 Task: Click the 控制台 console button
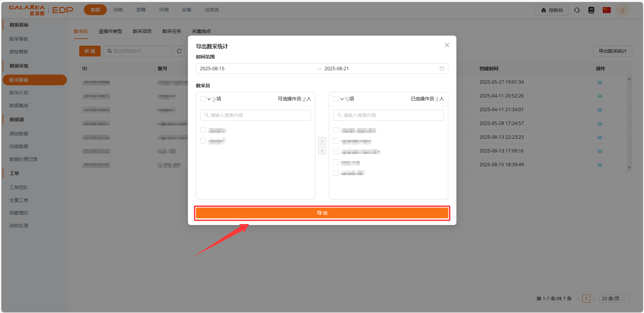click(552, 10)
